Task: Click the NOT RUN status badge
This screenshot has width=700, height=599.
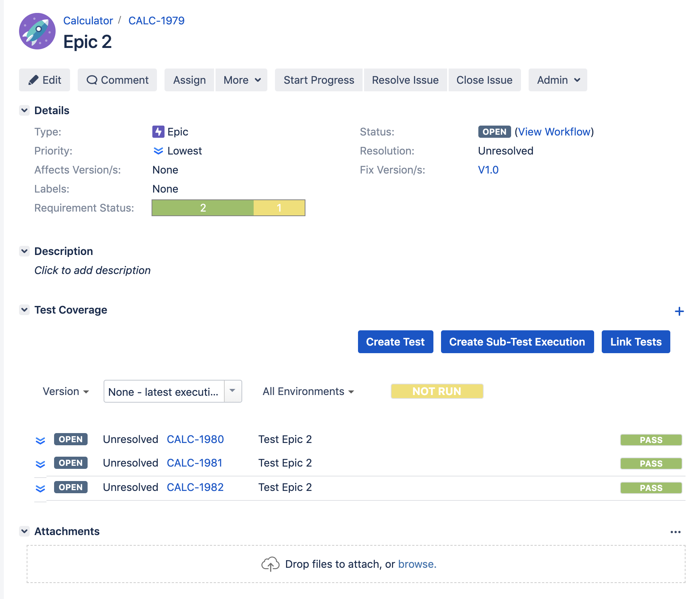Action: coord(436,391)
